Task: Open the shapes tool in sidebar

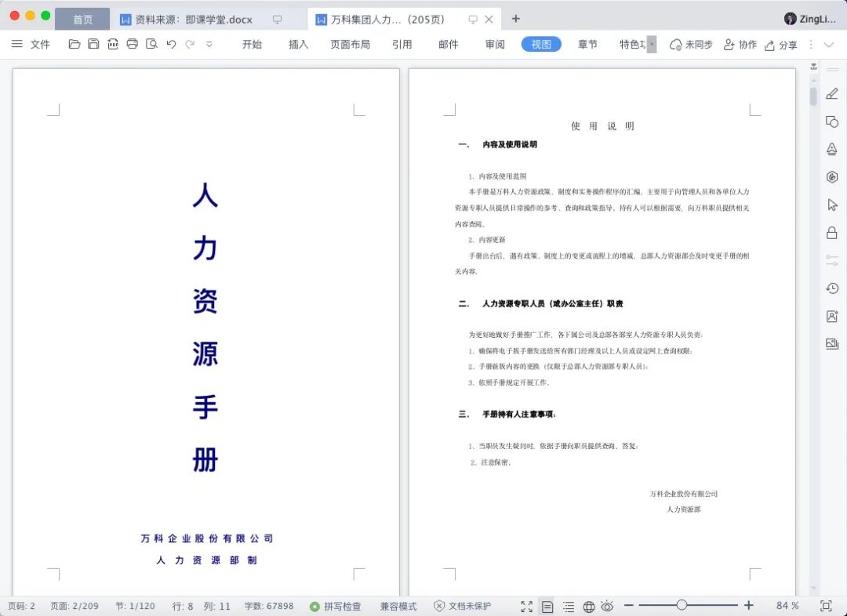Action: click(x=832, y=121)
